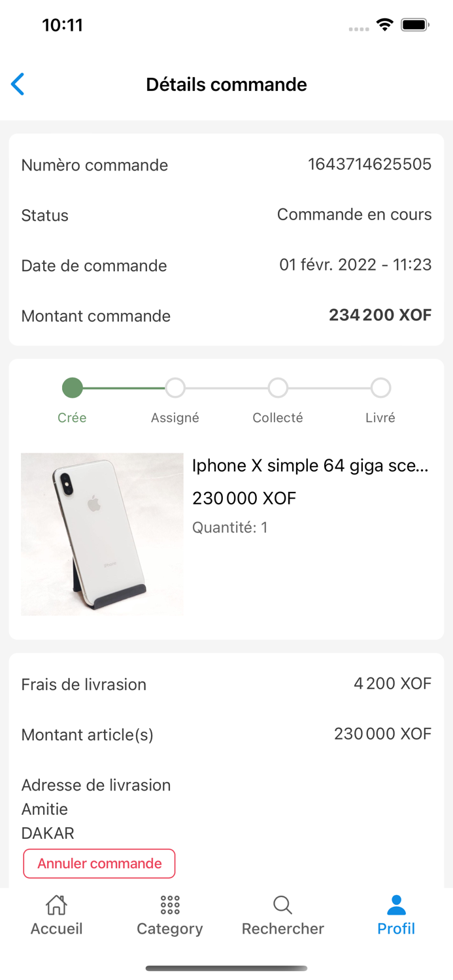Tap the cellular signal dots indicator
453x980 pixels.
(359, 29)
